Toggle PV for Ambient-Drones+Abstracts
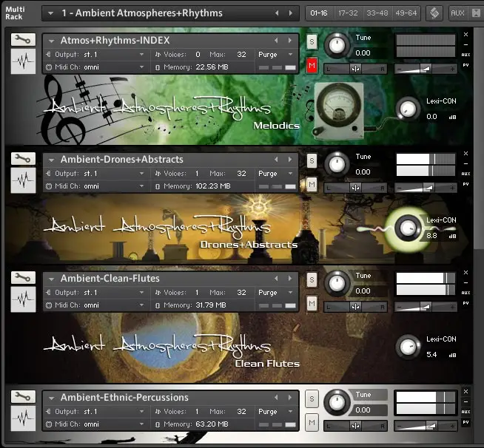Image resolution: width=484 pixels, height=448 pixels. [x=465, y=184]
